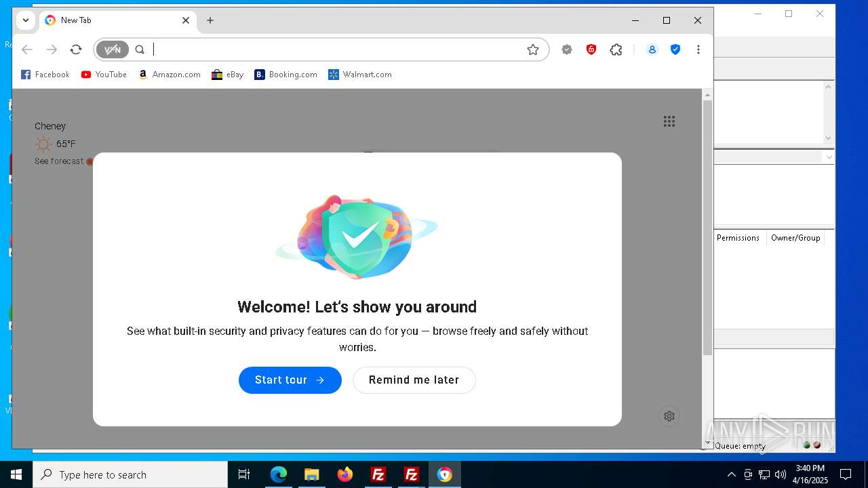
Task: Open the Walmart.com bookmark
Action: (x=360, y=75)
